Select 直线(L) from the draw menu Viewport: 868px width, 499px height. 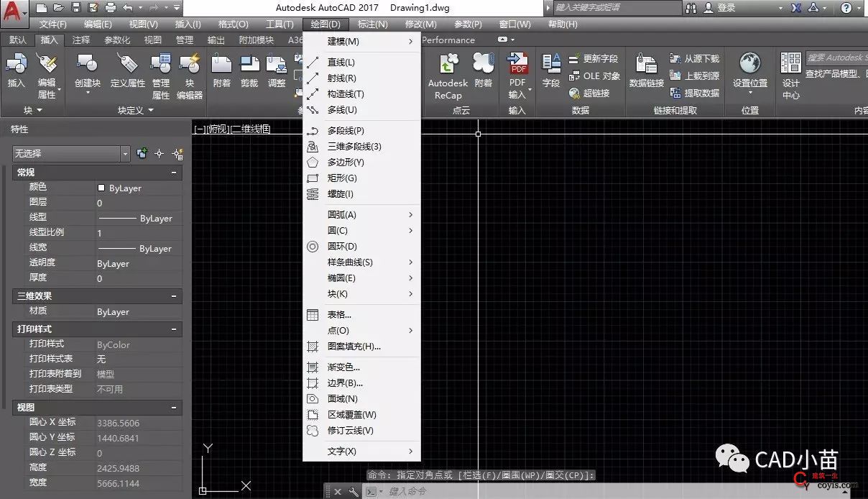pyautogui.click(x=361, y=63)
